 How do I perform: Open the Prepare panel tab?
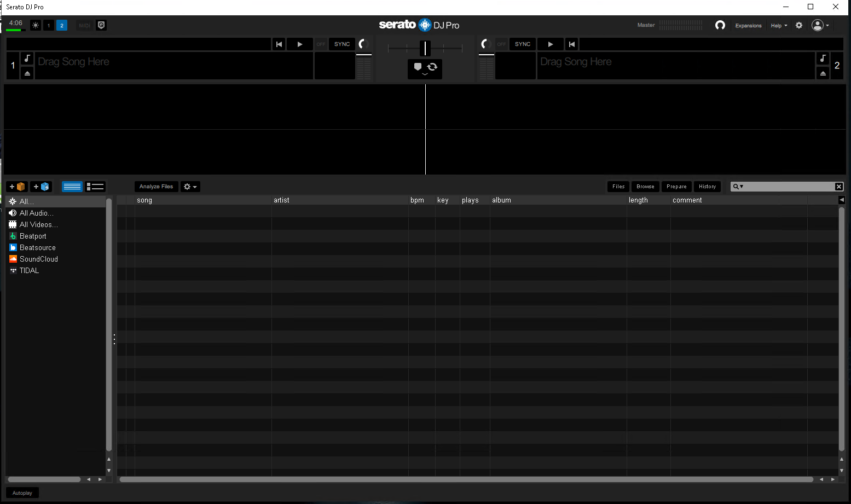(676, 187)
